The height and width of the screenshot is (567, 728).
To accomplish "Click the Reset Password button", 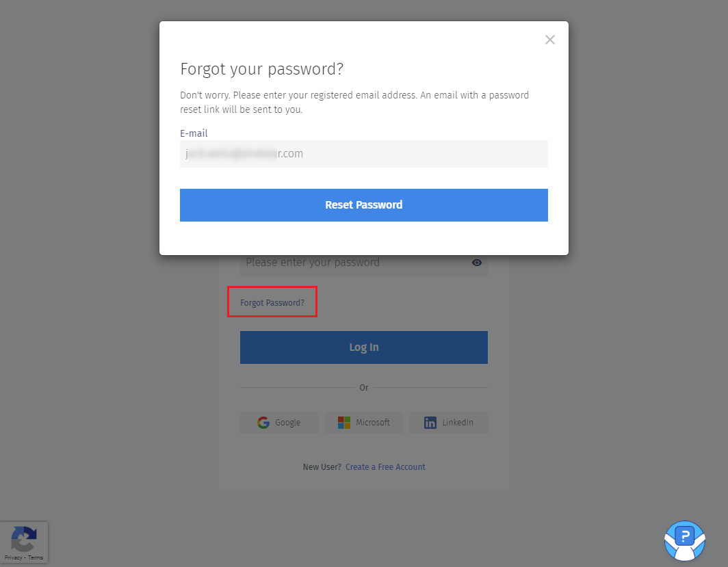I will click(363, 205).
